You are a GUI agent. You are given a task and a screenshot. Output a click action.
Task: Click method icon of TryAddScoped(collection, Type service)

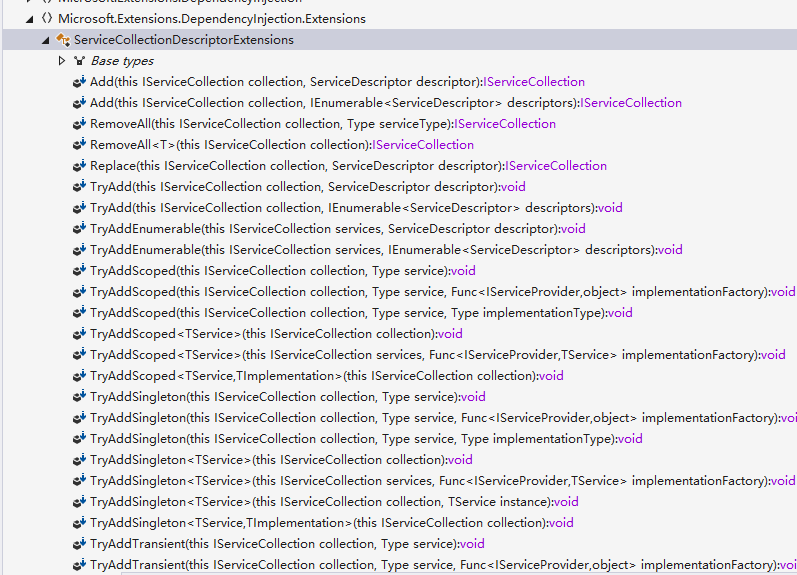point(79,271)
